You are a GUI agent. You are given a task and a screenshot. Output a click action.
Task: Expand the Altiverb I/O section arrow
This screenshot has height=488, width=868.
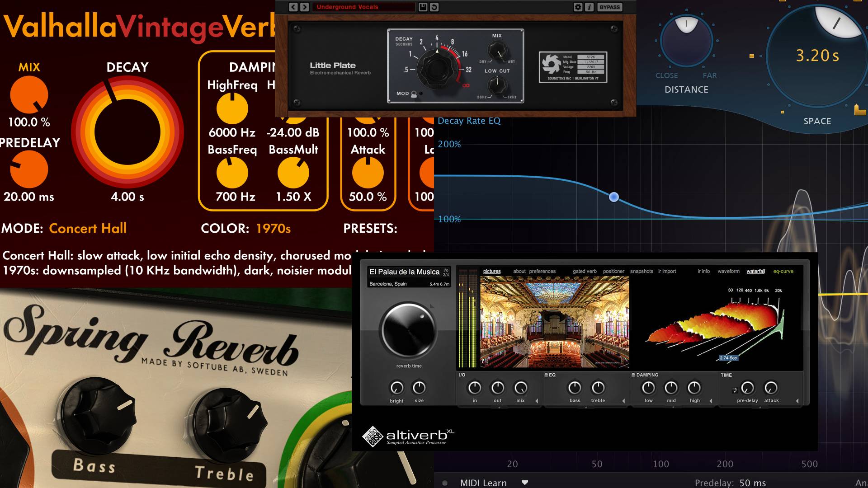tap(537, 401)
